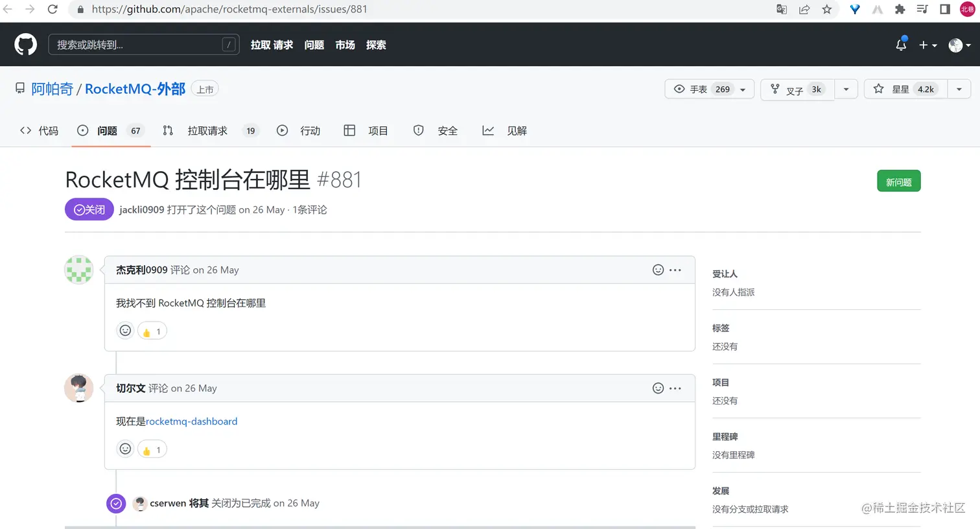Switch to the 安全 tab

coord(436,131)
